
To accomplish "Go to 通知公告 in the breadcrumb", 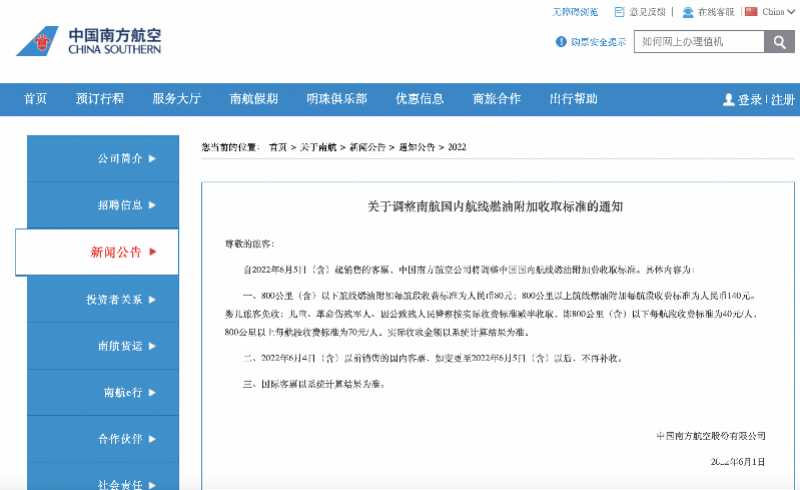I will (417, 148).
